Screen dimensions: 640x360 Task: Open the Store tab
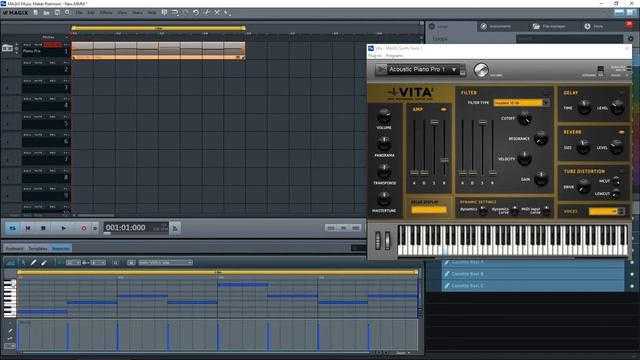pos(598,26)
